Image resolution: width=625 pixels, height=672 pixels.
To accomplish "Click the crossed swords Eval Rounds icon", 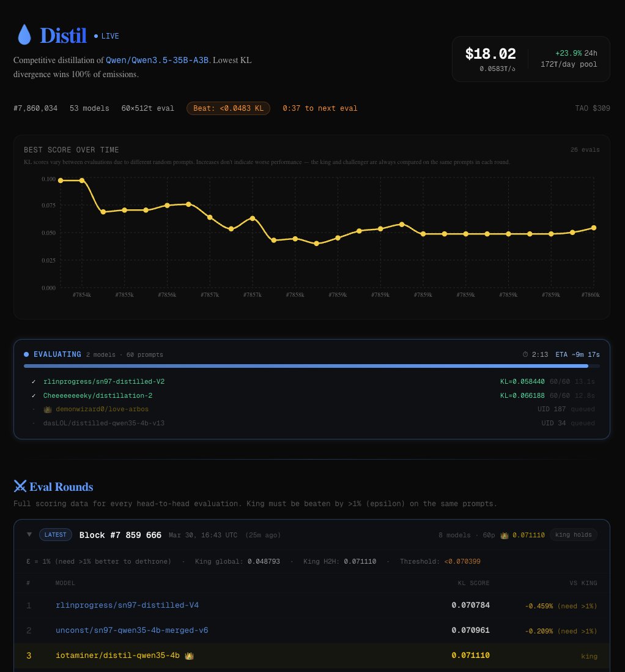I will (x=20, y=486).
